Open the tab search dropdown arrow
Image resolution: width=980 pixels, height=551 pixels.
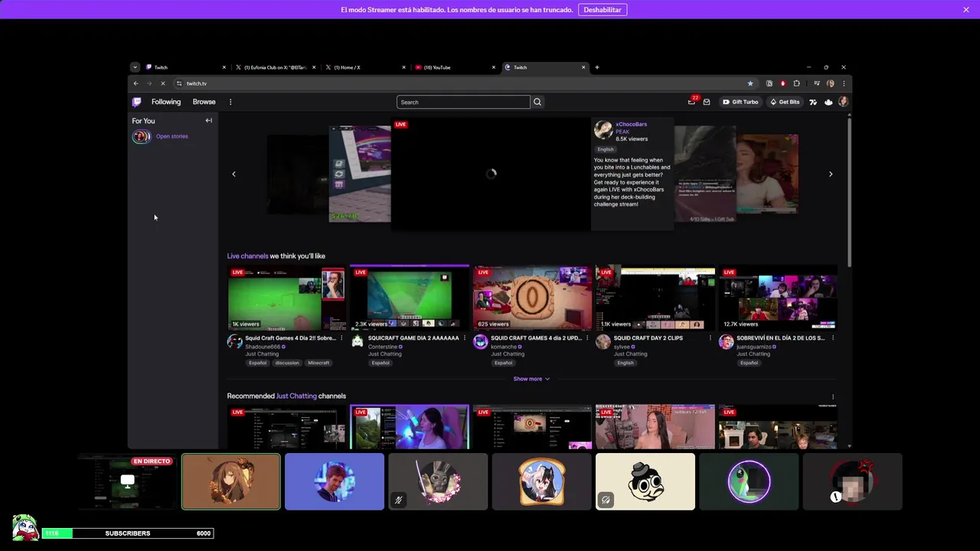point(135,67)
